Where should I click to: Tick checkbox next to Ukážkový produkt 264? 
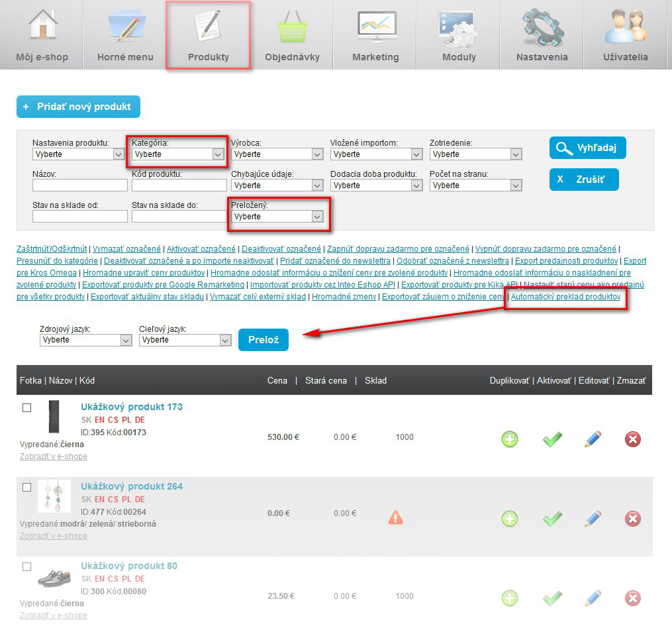[x=27, y=488]
